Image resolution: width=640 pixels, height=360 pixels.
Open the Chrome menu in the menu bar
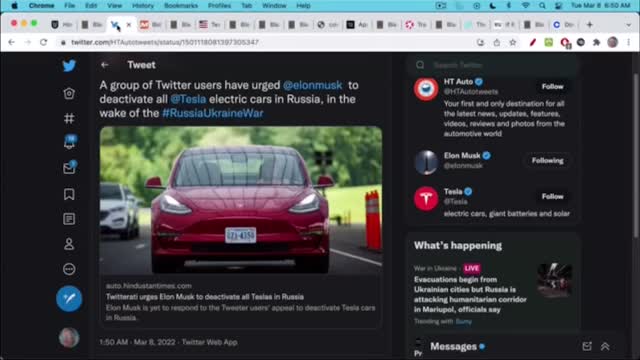click(x=42, y=6)
